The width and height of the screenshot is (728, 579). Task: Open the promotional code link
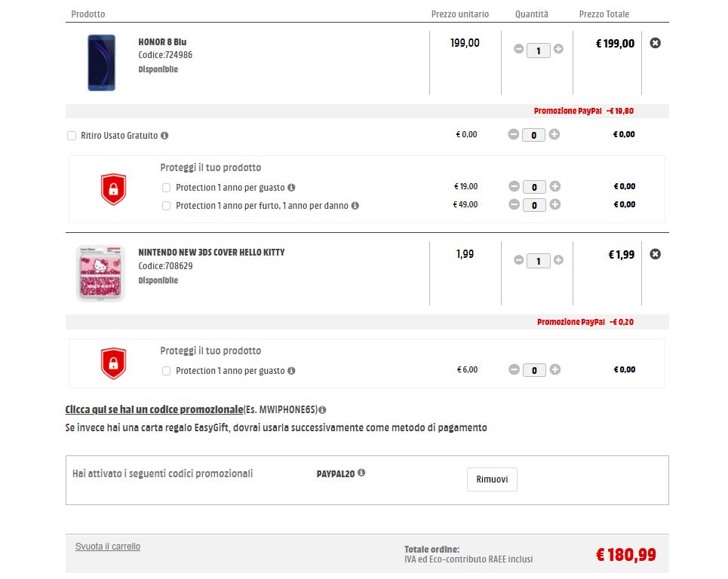[x=154, y=409]
